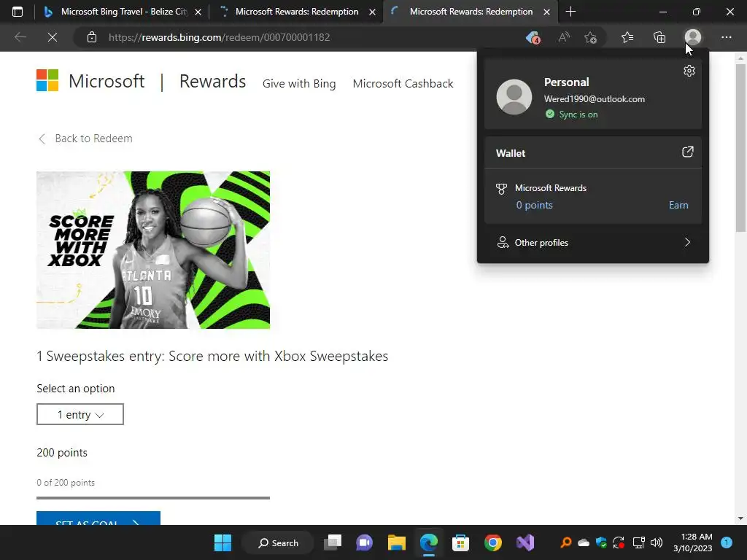Click Earn rewards link

tap(678, 205)
